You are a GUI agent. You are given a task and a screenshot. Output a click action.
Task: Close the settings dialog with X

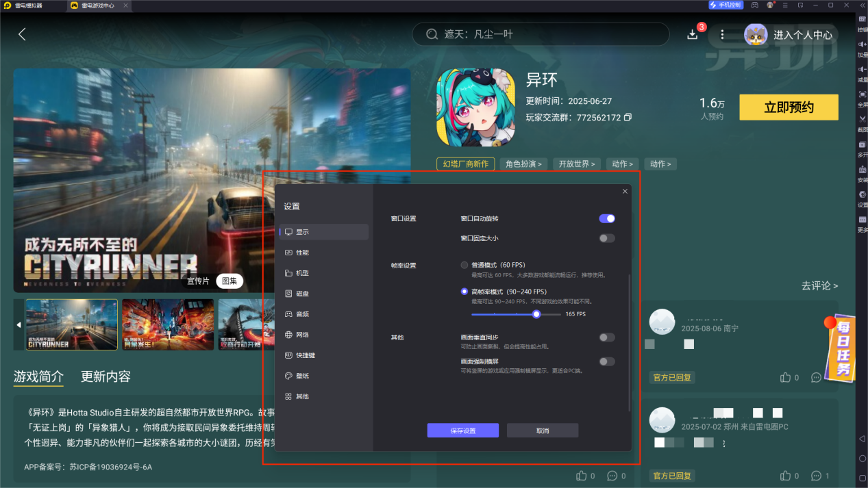625,192
